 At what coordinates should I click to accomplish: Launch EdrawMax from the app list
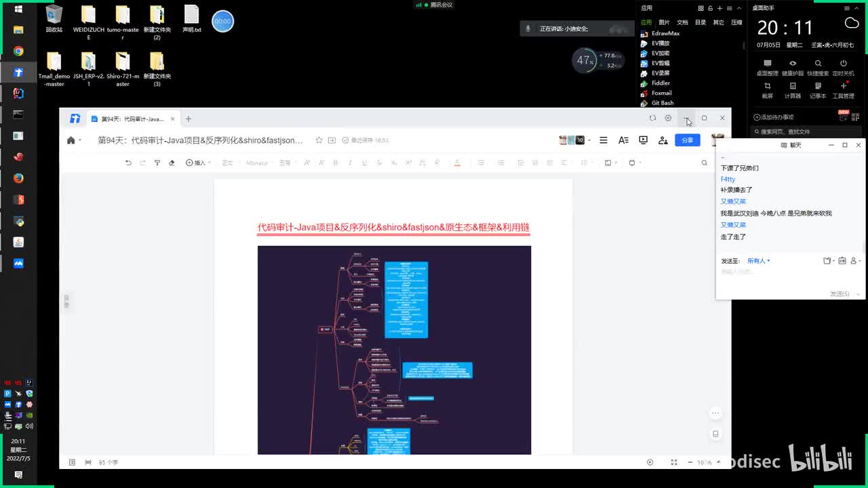660,33
